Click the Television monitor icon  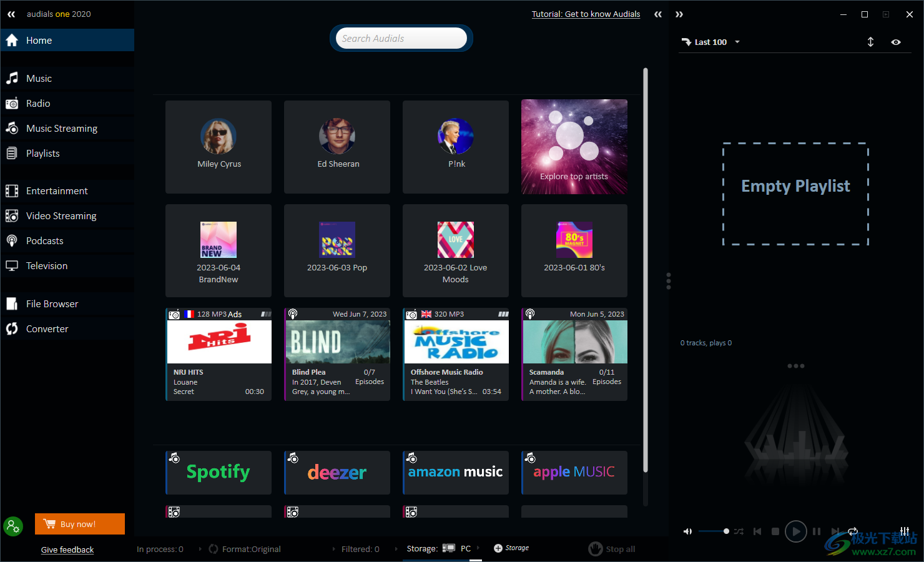pyautogui.click(x=12, y=266)
